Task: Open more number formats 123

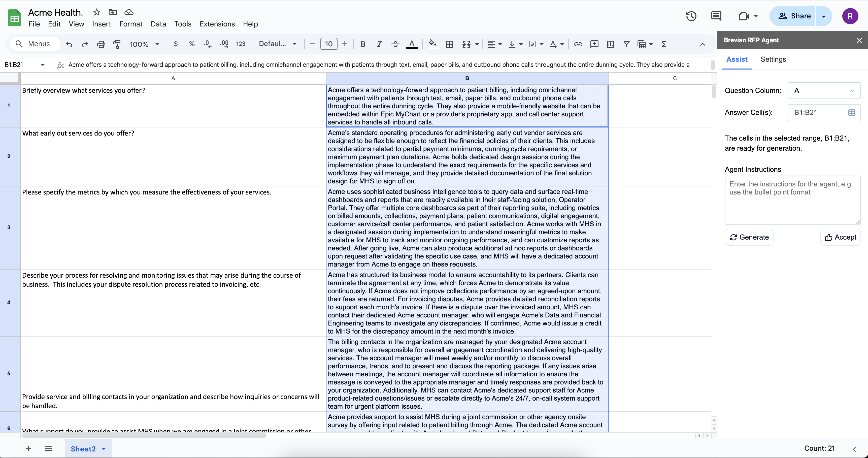Action: pos(241,44)
